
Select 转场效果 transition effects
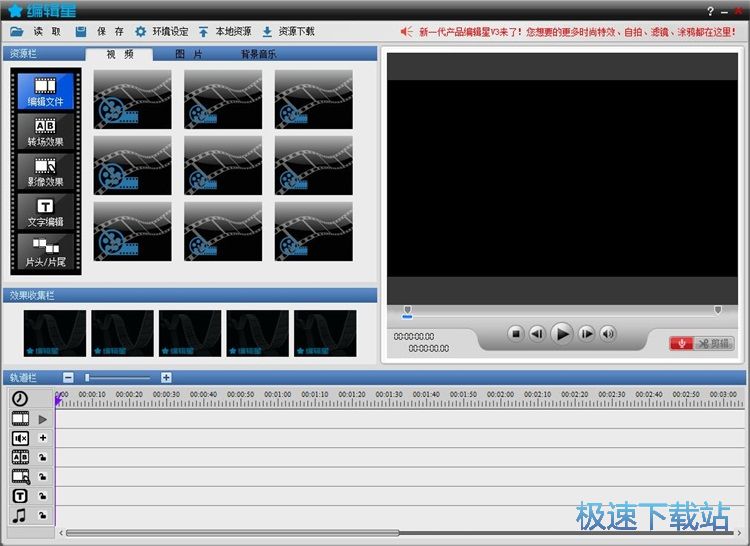pyautogui.click(x=45, y=131)
